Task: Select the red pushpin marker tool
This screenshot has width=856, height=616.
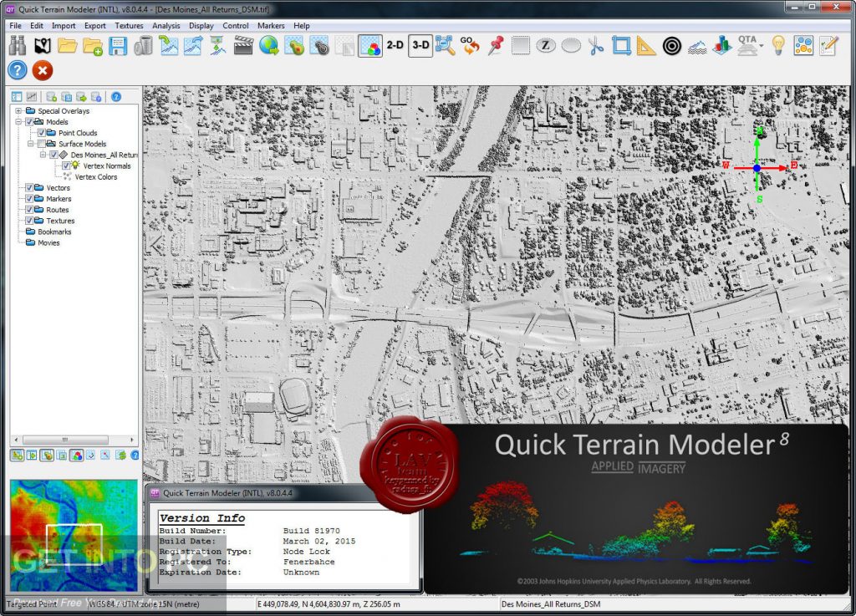Action: (x=495, y=46)
